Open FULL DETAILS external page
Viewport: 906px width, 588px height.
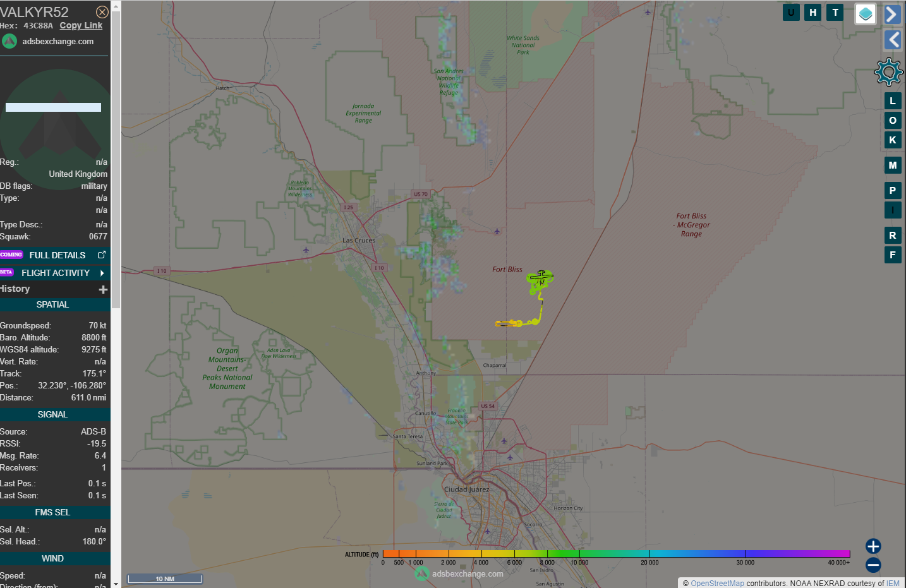pos(57,255)
